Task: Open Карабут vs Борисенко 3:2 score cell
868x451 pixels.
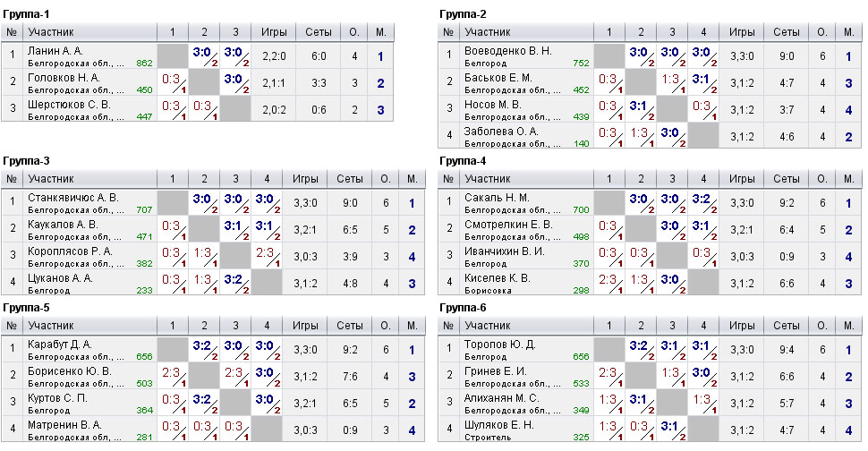Action: point(204,349)
